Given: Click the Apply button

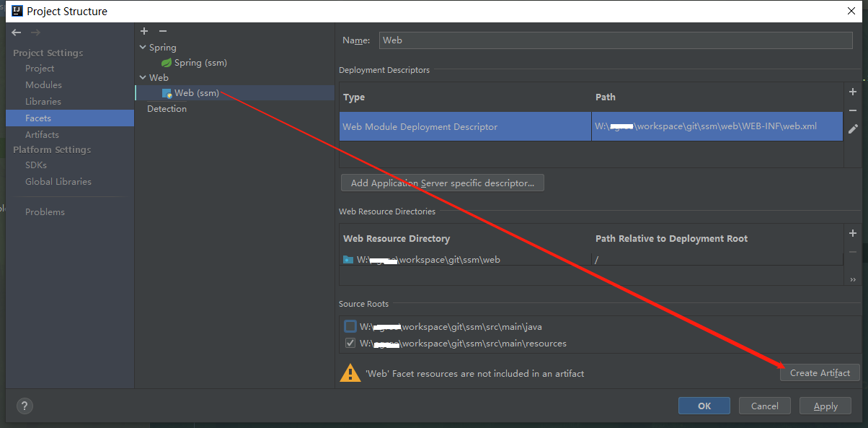Looking at the screenshot, I should [825, 406].
